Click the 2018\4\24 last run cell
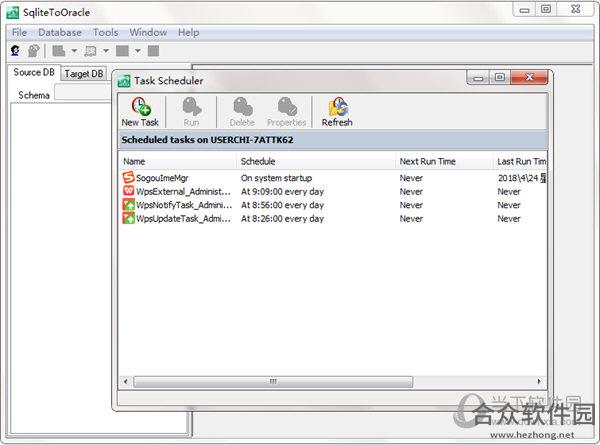The width and height of the screenshot is (600, 445). tap(522, 178)
